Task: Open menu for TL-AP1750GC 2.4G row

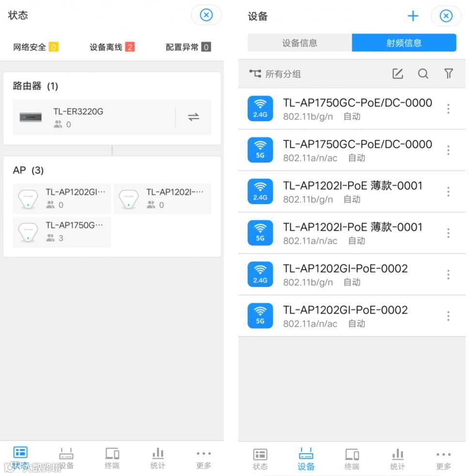Action: coord(448,109)
